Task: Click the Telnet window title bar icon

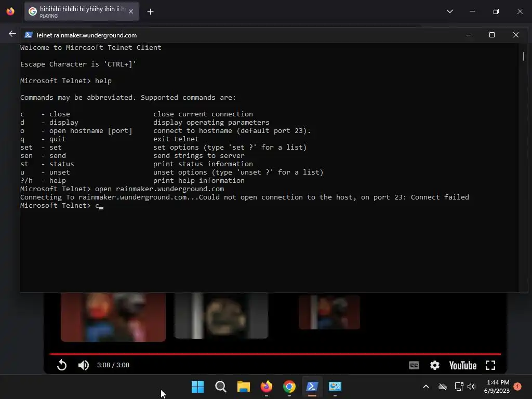Action: click(x=29, y=35)
